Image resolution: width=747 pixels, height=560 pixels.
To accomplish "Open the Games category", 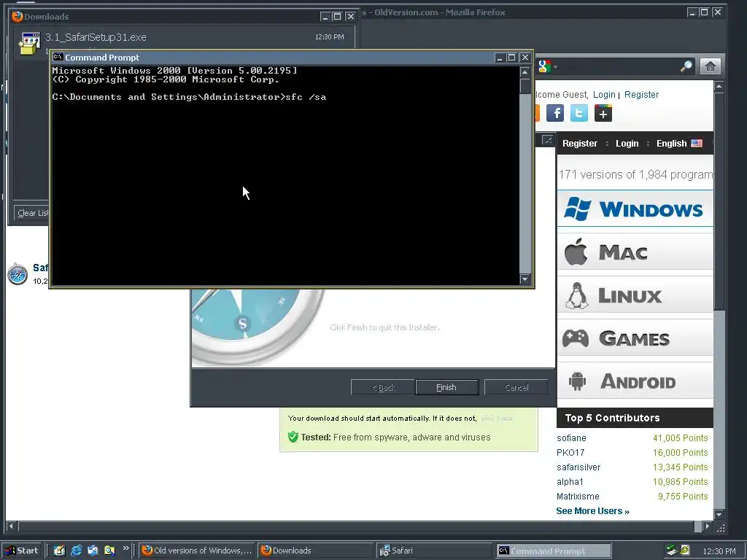I will 635,338.
